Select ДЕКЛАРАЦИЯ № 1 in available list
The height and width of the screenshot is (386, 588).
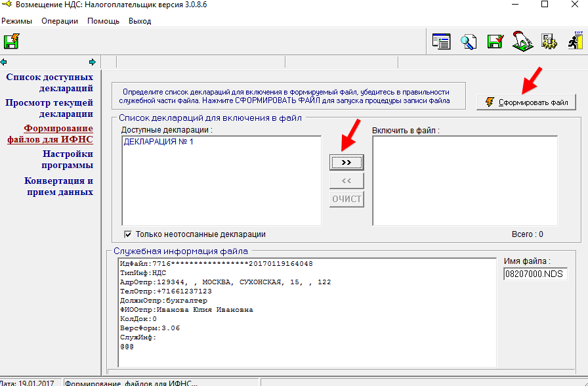pos(158,142)
